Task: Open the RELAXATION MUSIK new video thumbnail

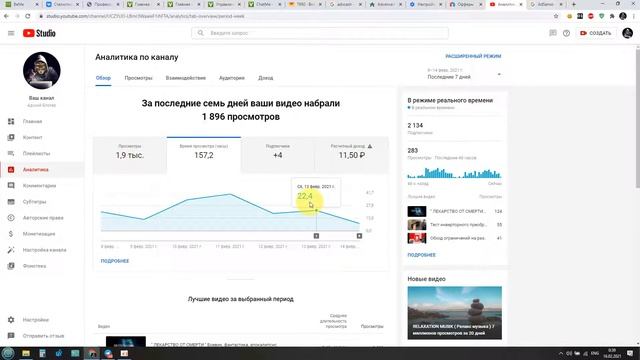Action: pos(454,313)
